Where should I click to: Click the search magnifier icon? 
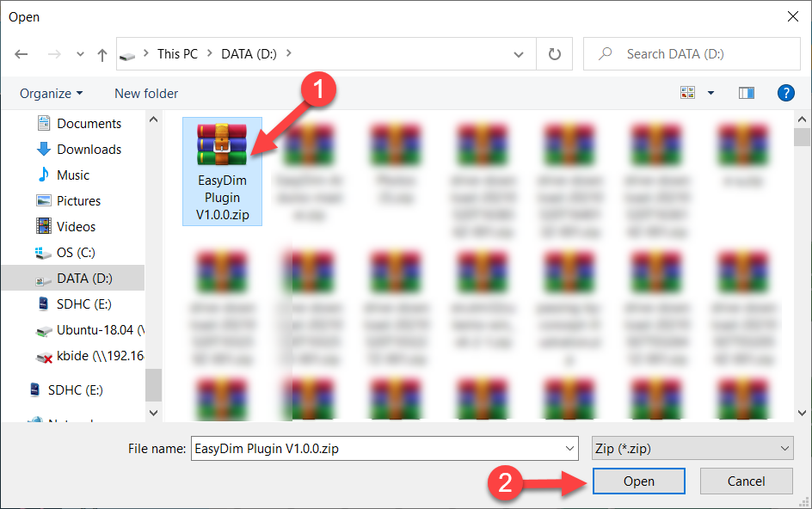point(605,54)
